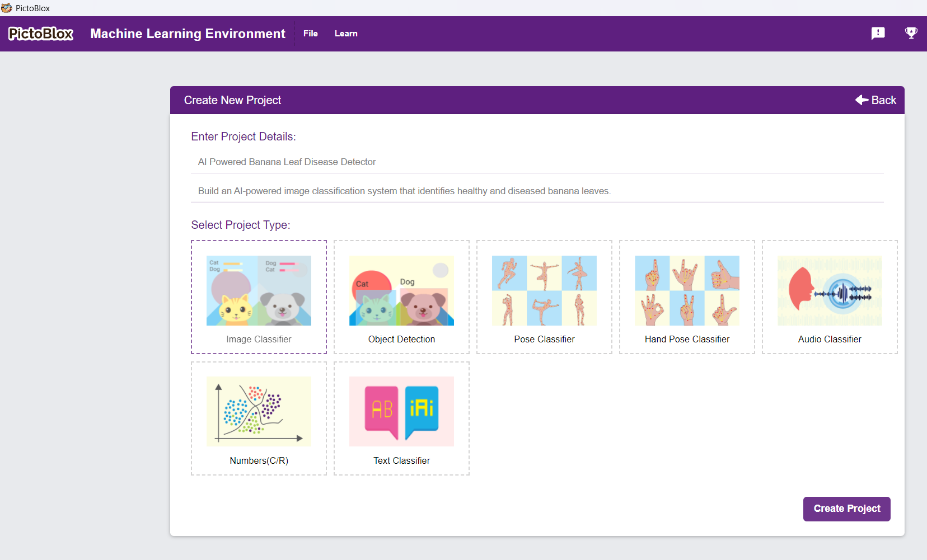Open the feedback message icon
This screenshot has width=927, height=560.
point(878,33)
